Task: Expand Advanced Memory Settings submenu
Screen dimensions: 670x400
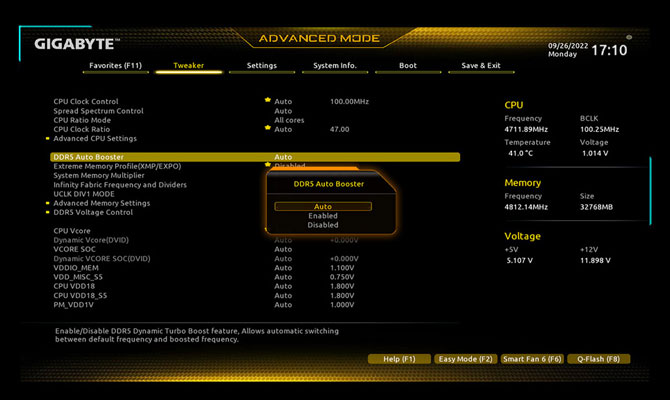Action: tap(102, 203)
